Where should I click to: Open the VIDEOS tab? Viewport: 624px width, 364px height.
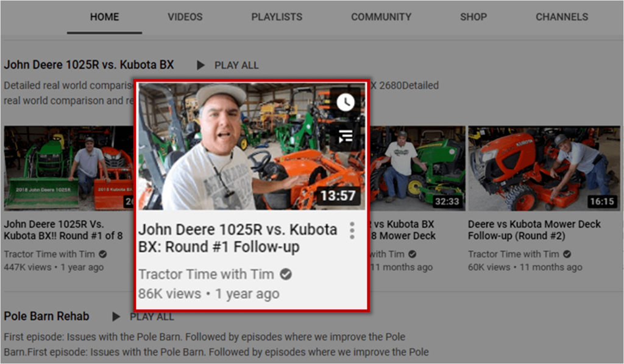pyautogui.click(x=185, y=17)
